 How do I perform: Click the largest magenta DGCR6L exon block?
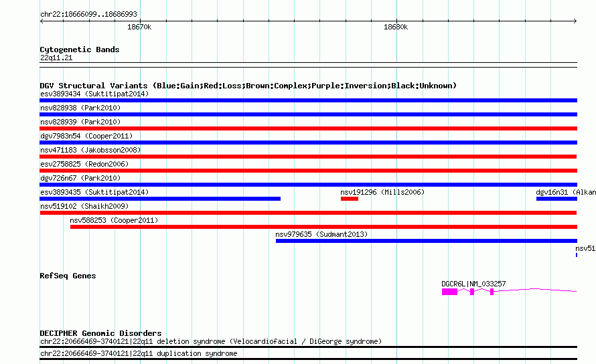click(x=449, y=292)
